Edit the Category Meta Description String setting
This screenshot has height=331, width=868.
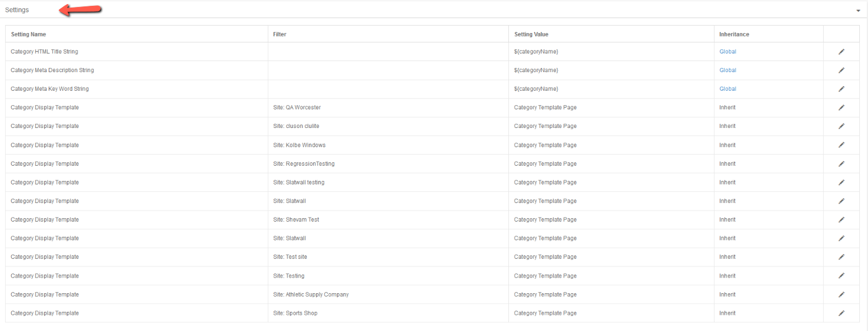pos(841,70)
